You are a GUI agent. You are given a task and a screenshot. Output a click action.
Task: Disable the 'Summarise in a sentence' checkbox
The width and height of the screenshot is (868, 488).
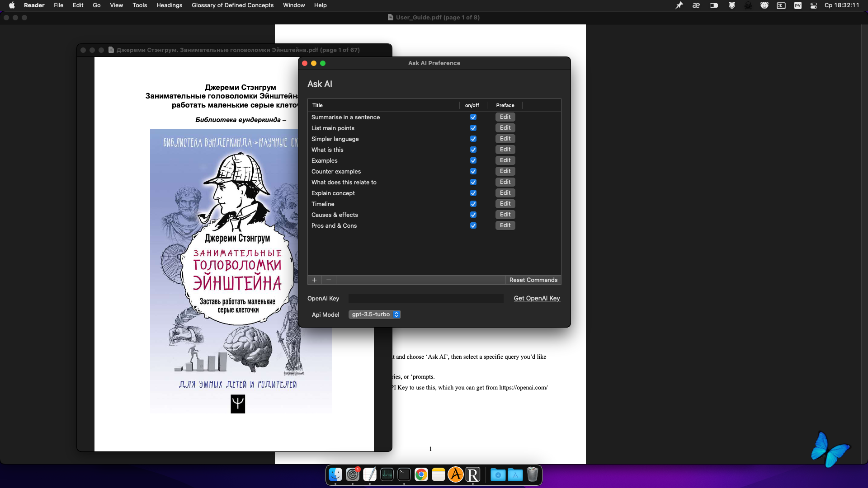point(473,117)
